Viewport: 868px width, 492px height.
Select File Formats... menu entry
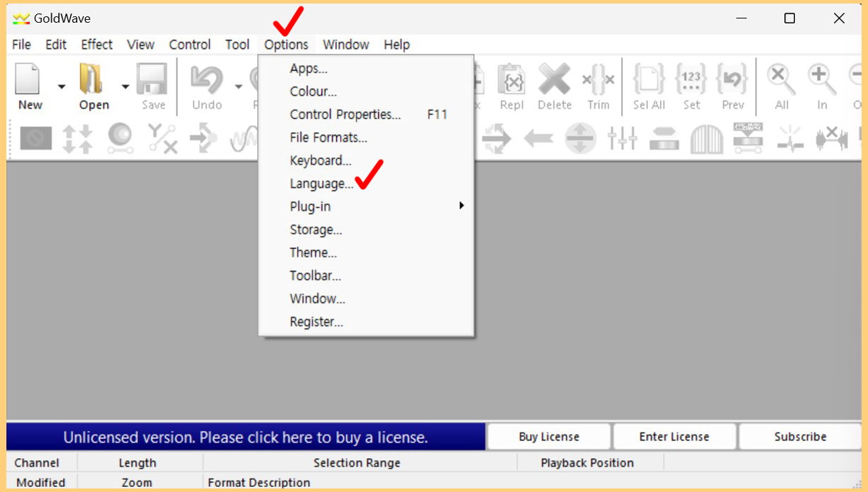coord(367,138)
